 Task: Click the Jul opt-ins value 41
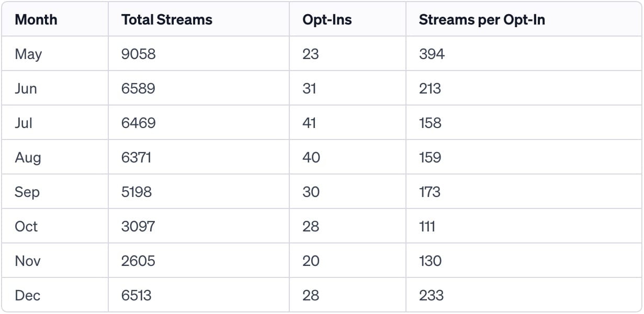pos(309,123)
